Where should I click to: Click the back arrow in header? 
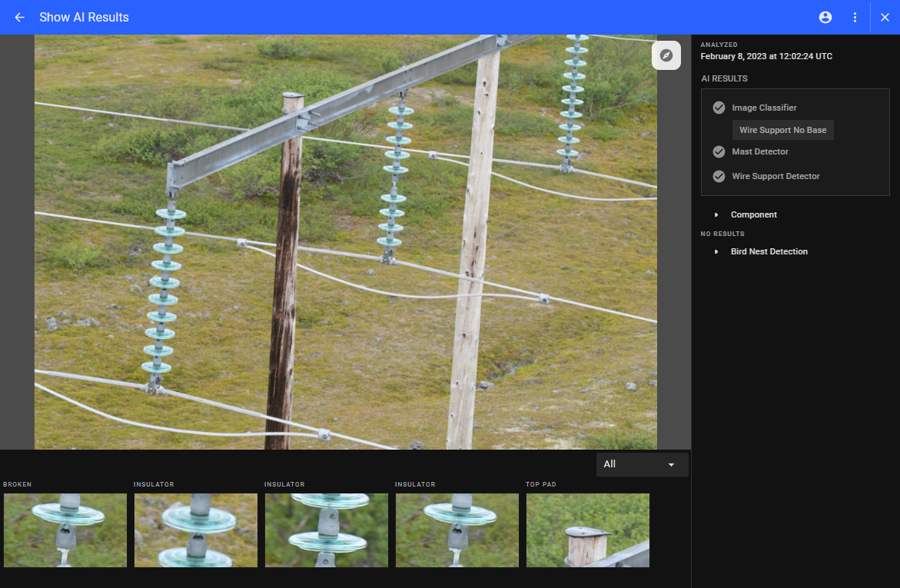[x=20, y=18]
